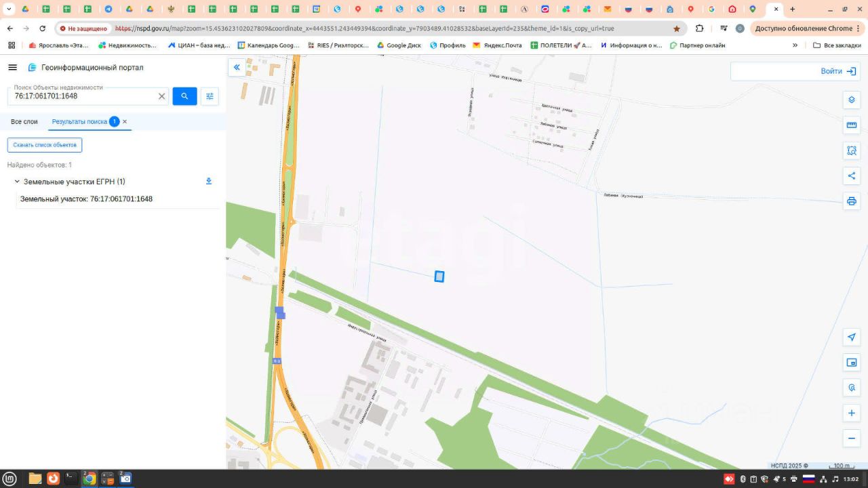This screenshot has width=868, height=488.
Task: Collapse the left sidebar with double chevron
Action: tap(237, 67)
